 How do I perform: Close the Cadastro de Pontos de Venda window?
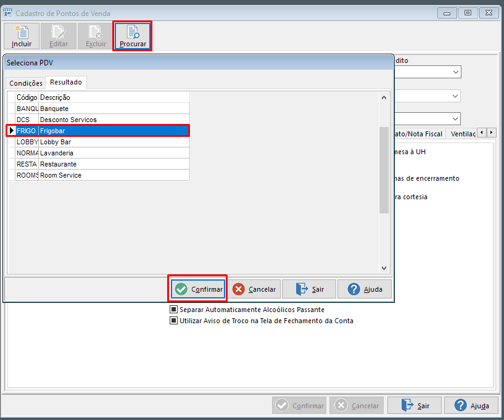point(489,13)
